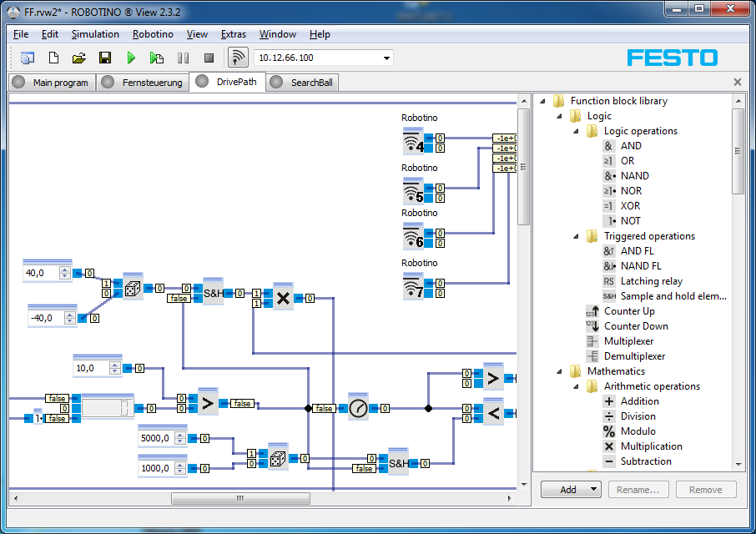Collapse the Triggered operations folder
The width and height of the screenshot is (756, 534).
tap(576, 236)
